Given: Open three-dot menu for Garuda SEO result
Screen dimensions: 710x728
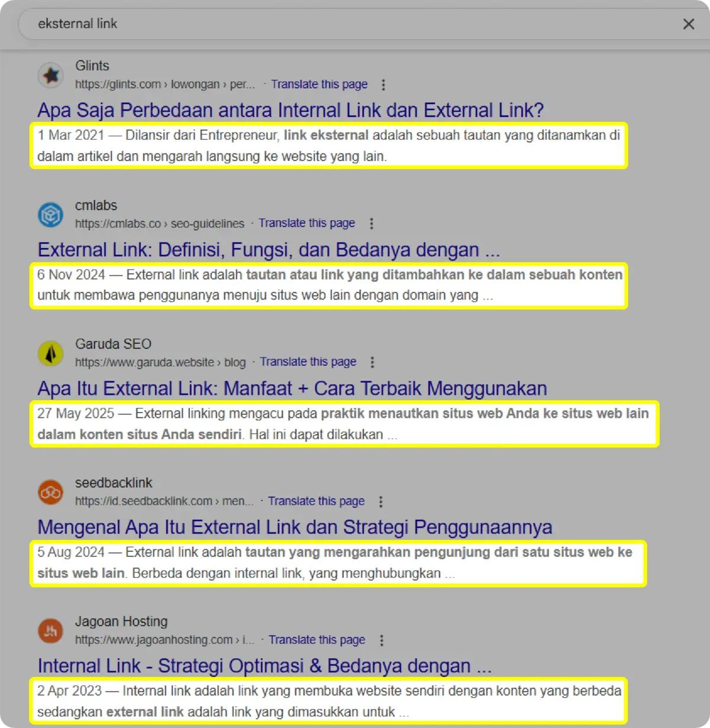Looking at the screenshot, I should tap(372, 362).
